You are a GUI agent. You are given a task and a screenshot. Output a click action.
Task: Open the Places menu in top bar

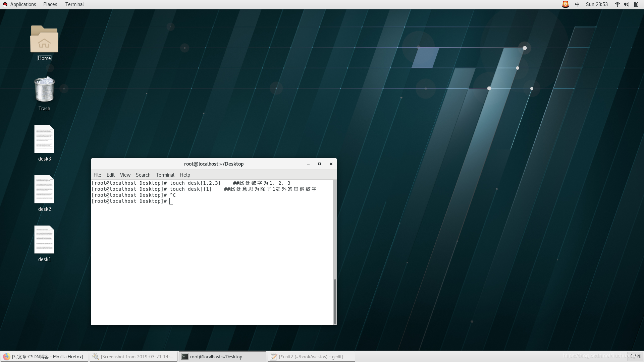tap(50, 4)
